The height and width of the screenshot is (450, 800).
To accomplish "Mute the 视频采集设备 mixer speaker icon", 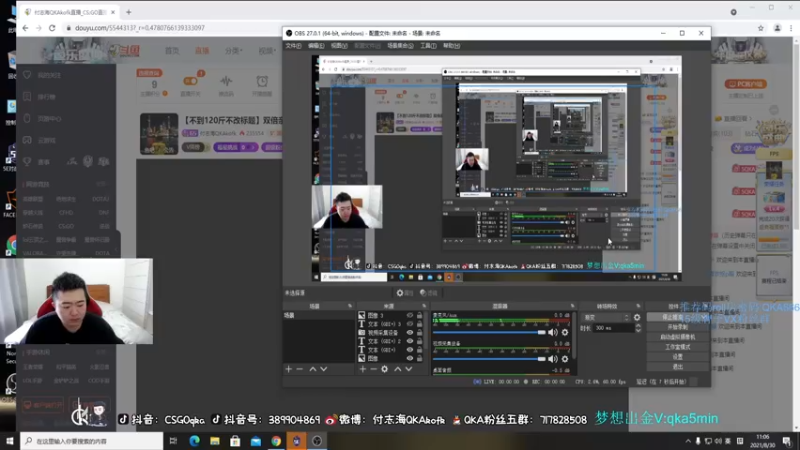I will pos(553,359).
